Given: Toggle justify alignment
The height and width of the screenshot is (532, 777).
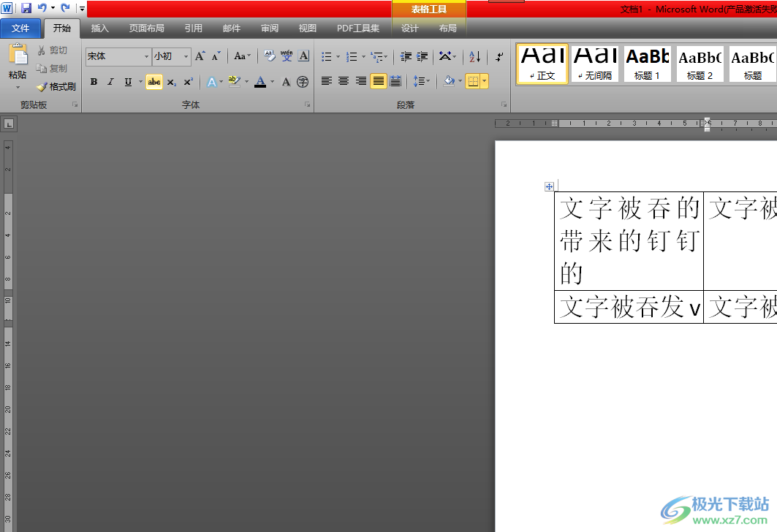Looking at the screenshot, I should pos(378,80).
